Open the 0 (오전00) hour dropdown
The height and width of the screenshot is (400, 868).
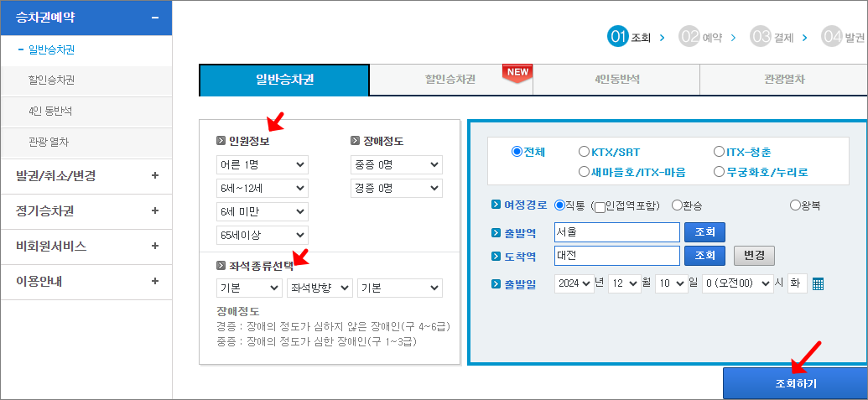[x=737, y=283]
